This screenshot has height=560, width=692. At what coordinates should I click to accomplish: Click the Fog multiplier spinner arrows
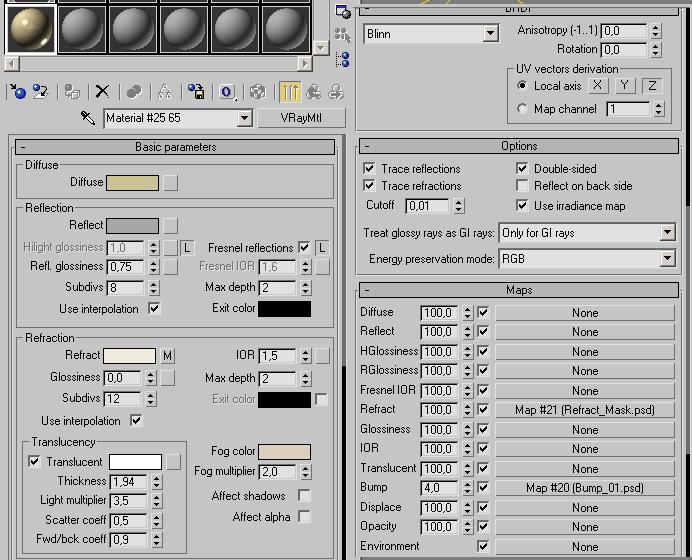[306, 472]
